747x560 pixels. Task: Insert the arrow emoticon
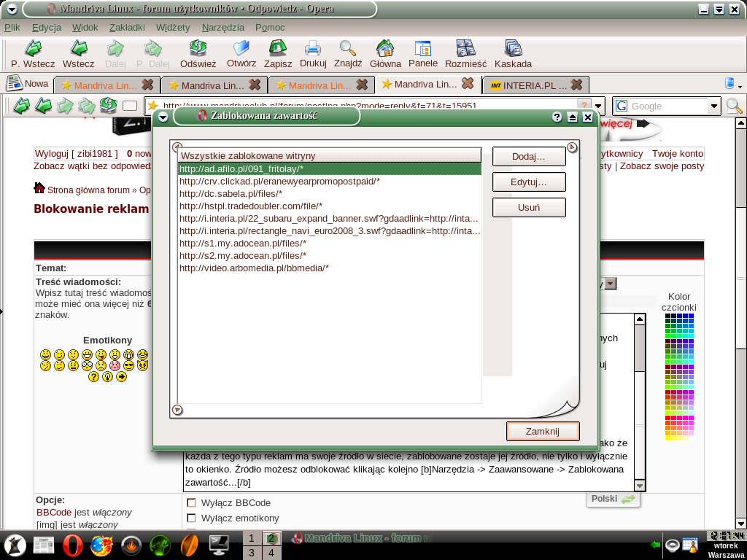[x=122, y=377]
